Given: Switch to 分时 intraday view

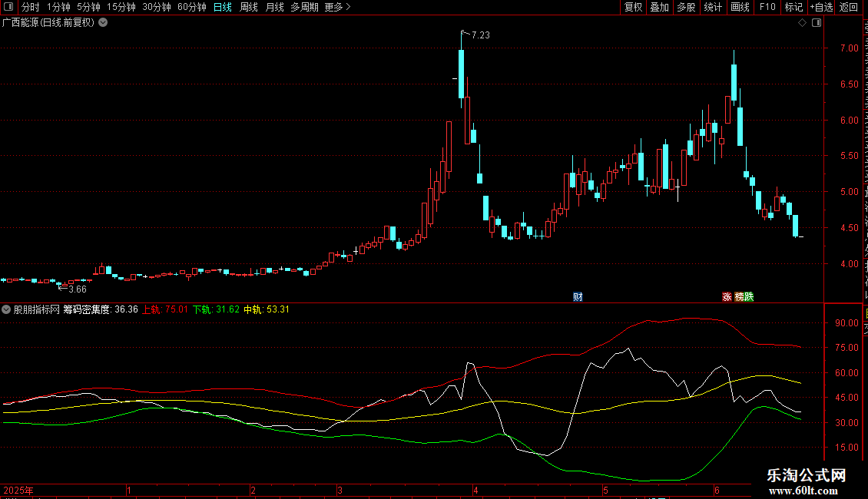Looking at the screenshot, I should coord(31,7).
